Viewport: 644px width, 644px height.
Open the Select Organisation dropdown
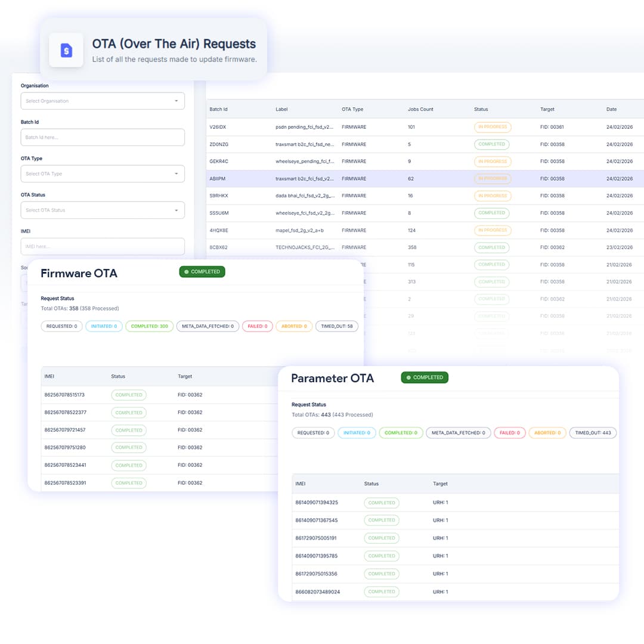(103, 101)
